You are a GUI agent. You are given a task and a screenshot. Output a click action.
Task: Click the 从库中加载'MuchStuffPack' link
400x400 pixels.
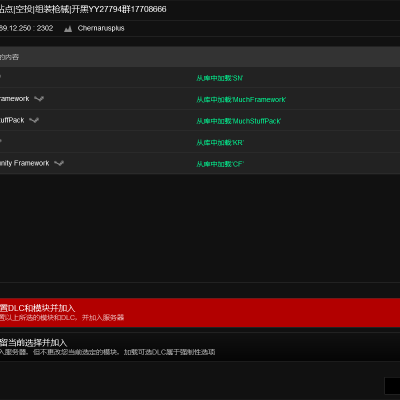[239, 121]
